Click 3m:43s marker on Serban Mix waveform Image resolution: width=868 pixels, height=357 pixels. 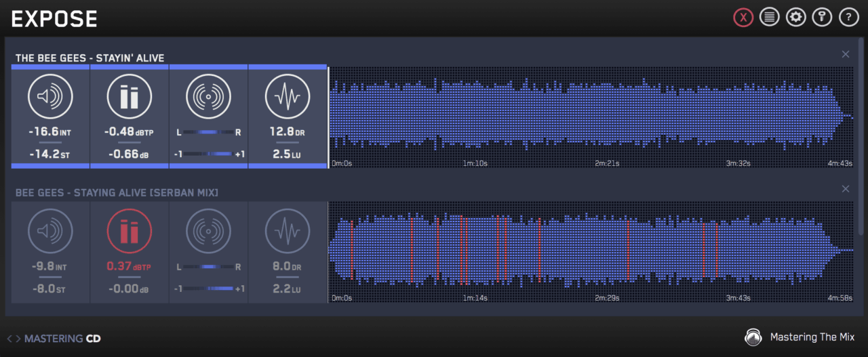(x=737, y=298)
